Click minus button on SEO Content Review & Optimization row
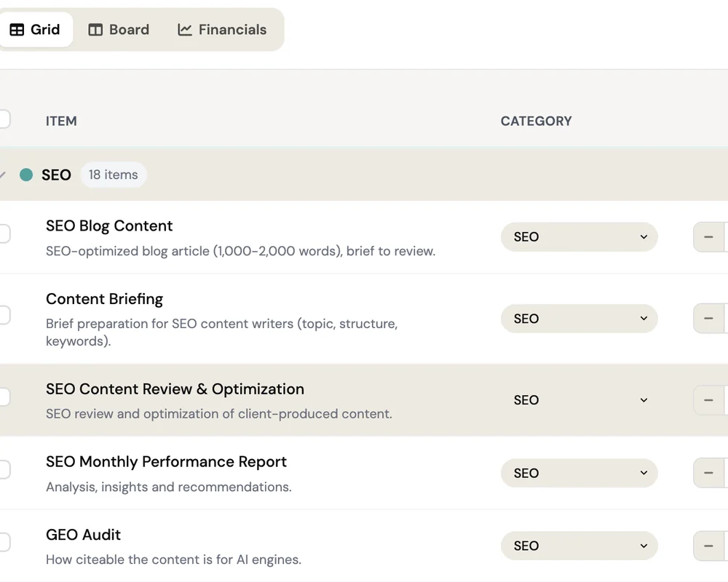 (x=708, y=400)
